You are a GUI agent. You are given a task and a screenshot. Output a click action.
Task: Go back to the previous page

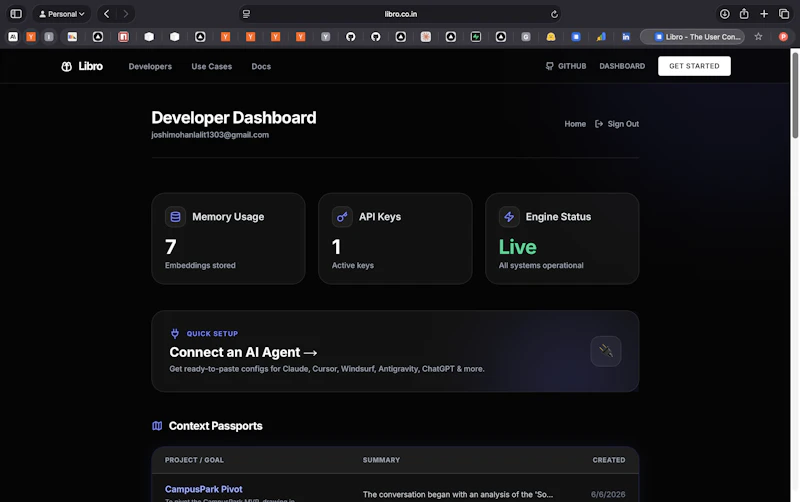107,14
